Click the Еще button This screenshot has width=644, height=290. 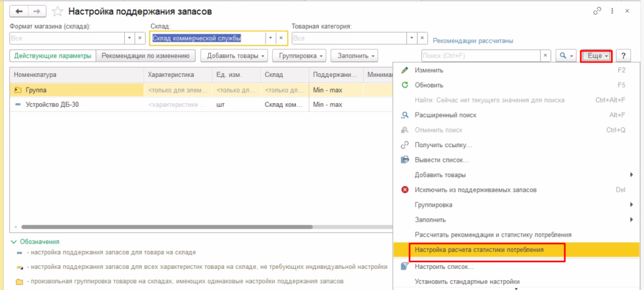click(597, 56)
